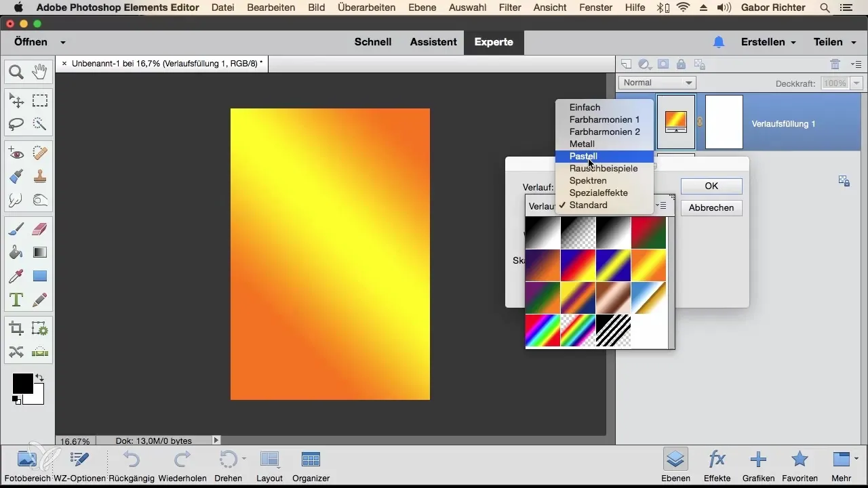
Task: Expand the Öffnen dropdown arrow
Action: [62, 42]
